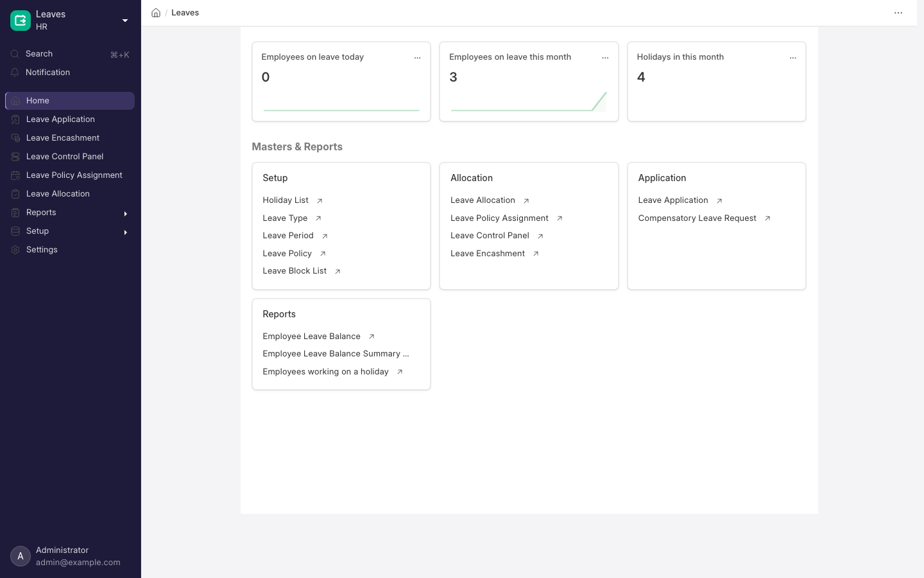Click arrow beside Application card's Leave Application
The height and width of the screenshot is (578, 924).
click(x=719, y=201)
